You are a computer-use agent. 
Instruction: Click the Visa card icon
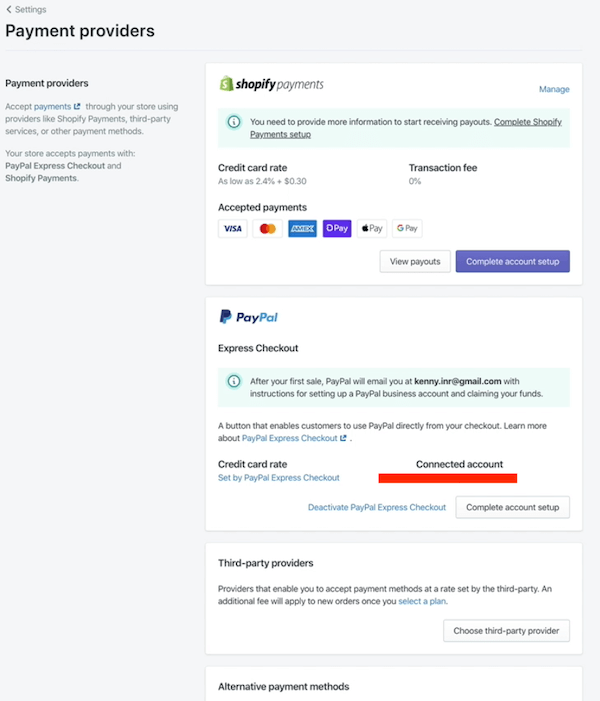coord(232,228)
